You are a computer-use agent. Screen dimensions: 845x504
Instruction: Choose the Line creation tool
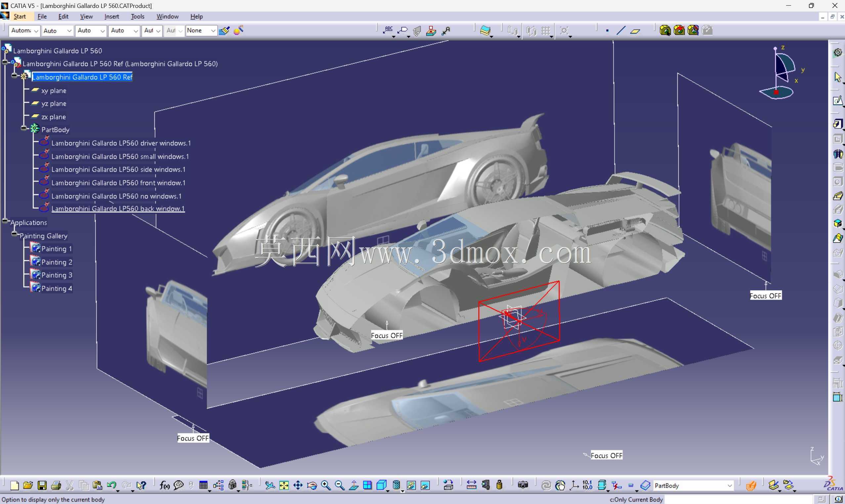point(621,30)
